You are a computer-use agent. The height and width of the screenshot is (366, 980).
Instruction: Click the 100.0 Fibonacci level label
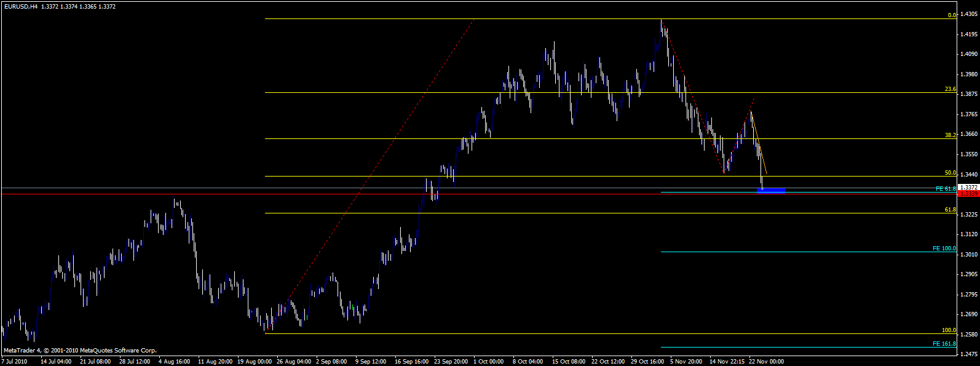pos(949,330)
